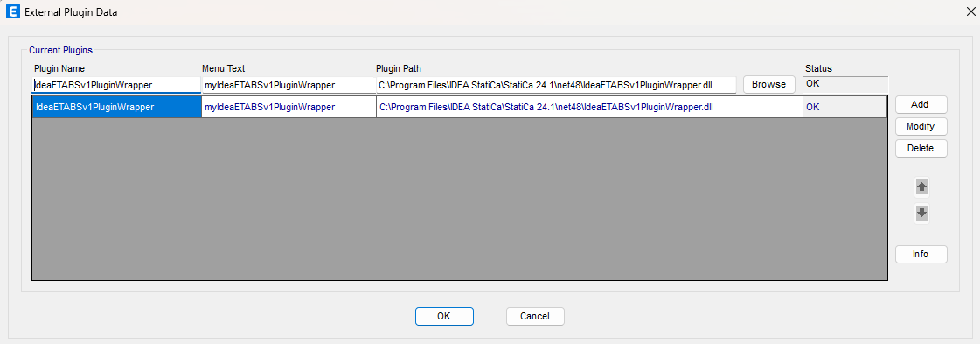
Task: Click the OK status cell in the plugin row
Action: [x=844, y=107]
